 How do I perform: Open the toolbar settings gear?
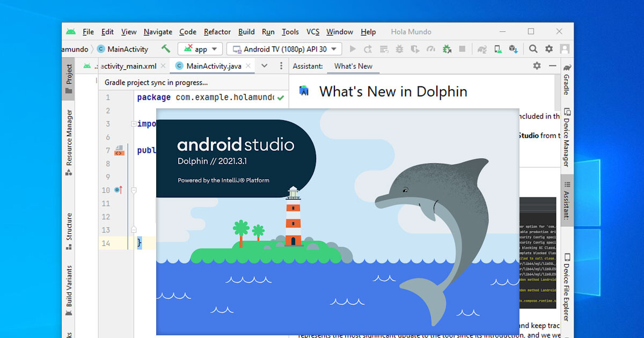coord(548,49)
